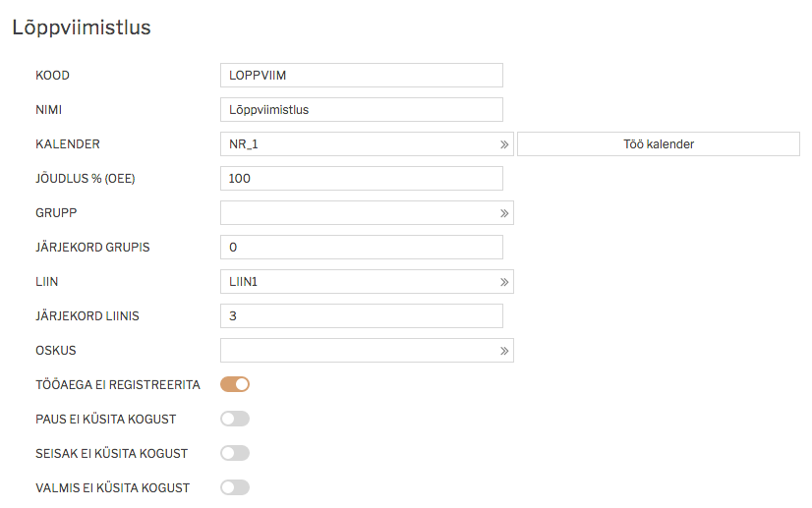Click the JÄRJEKORD GRUPIS field showing 0
The width and height of the screenshot is (812, 508).
click(362, 247)
